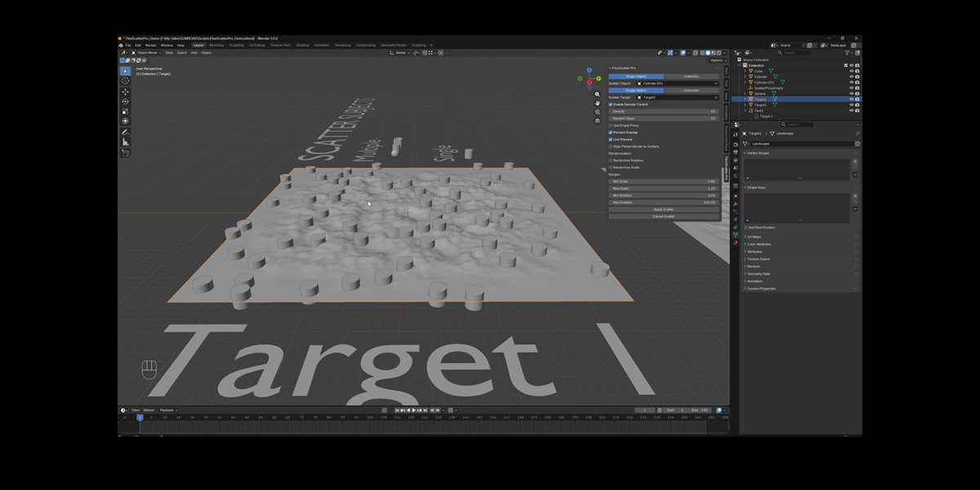980x490 pixels.
Task: Select the Cursor tool in viewport toolbar
Action: 125,81
